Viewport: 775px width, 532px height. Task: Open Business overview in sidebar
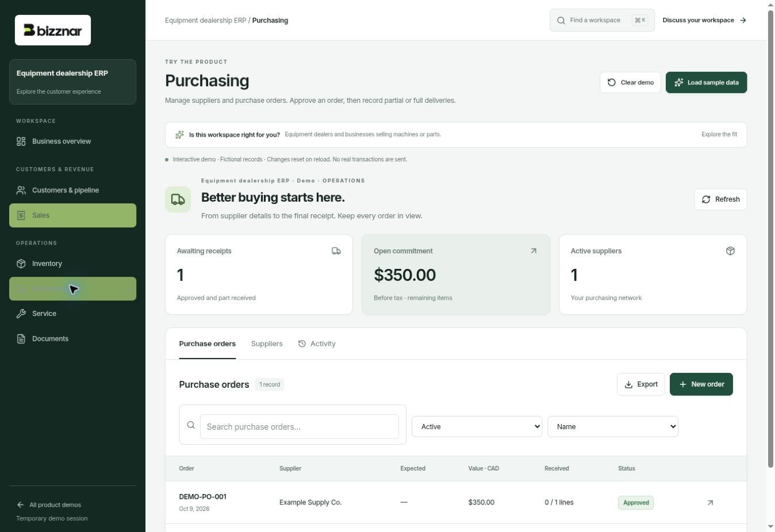(72, 141)
